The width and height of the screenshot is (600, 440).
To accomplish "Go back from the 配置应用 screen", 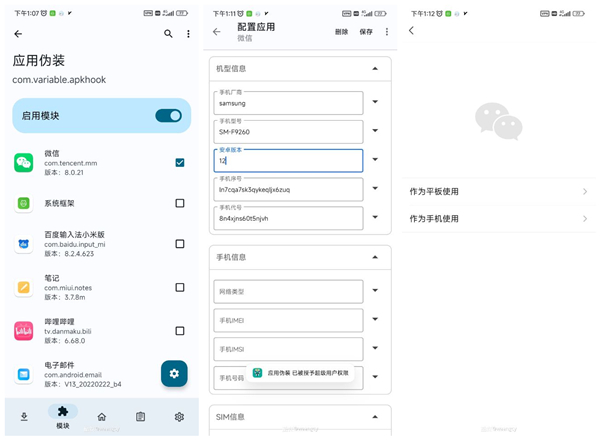I will point(217,32).
